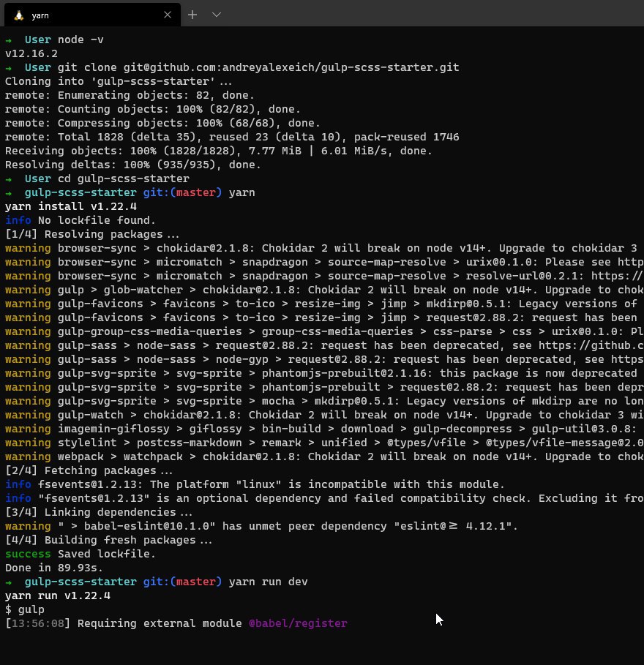Click the '[13:56:08]' timestamp
The height and width of the screenshot is (665, 644).
coord(38,623)
